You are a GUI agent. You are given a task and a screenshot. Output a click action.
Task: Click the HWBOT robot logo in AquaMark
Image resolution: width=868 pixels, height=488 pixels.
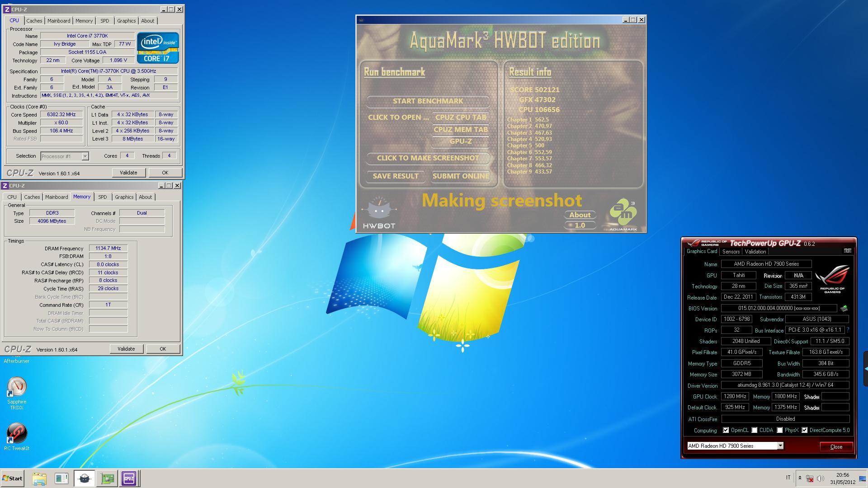pos(379,212)
